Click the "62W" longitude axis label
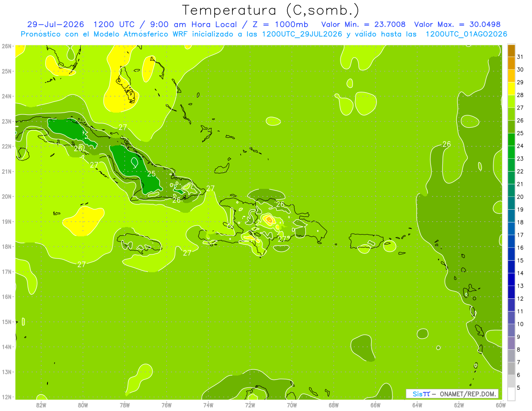Screen dimensions: 532x411 point(459,405)
